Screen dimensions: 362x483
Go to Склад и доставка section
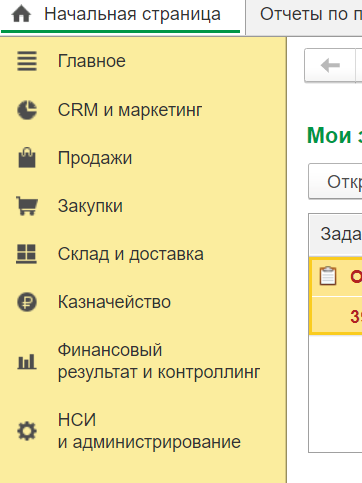pyautogui.click(x=131, y=254)
